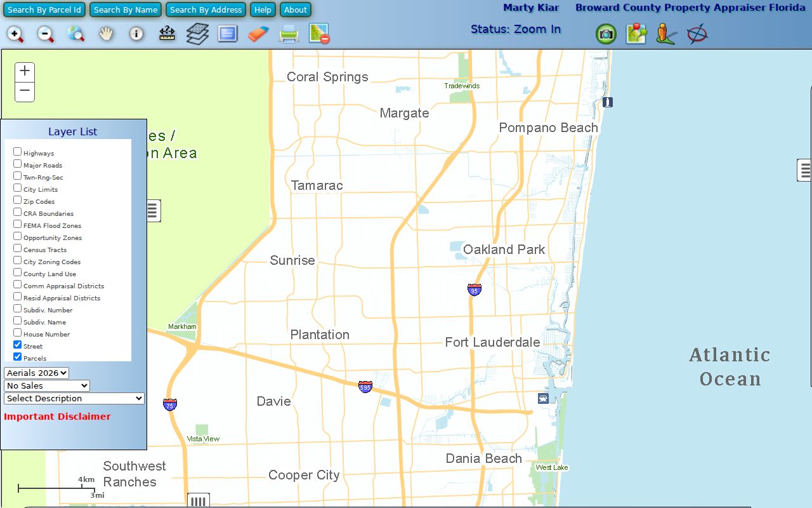Check the City Limits layer
The image size is (812, 508).
click(x=18, y=188)
